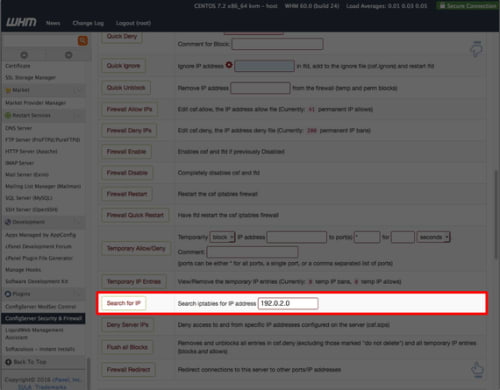Click the Flush all Blocks button
500x390 pixels.
click(x=127, y=347)
